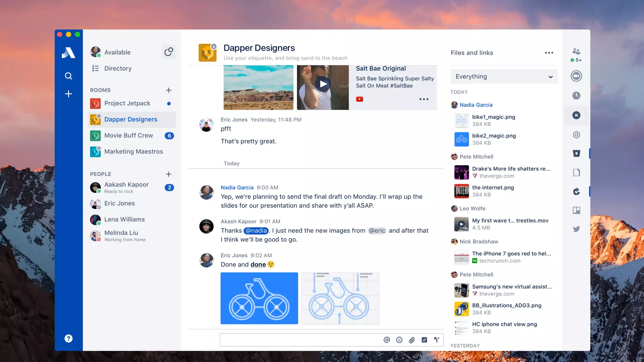Open Nadia Garcia link in files panel
The height and width of the screenshot is (362, 644).
[476, 105]
